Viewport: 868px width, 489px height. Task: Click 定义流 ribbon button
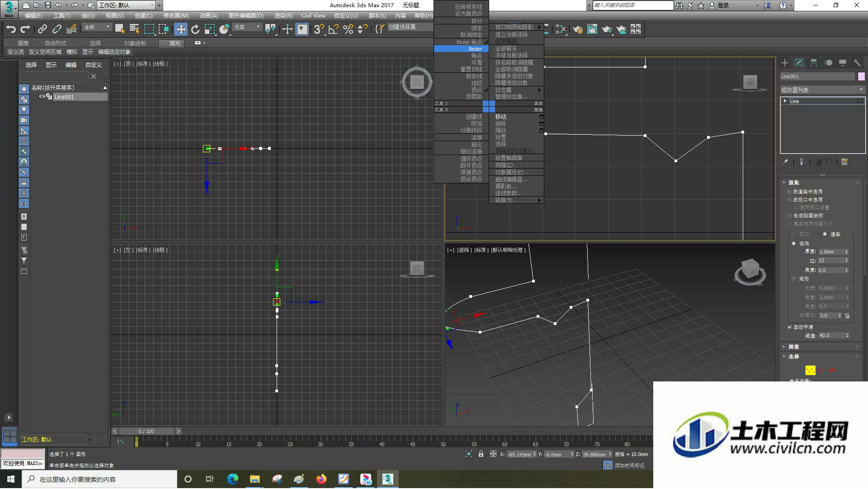[16, 52]
